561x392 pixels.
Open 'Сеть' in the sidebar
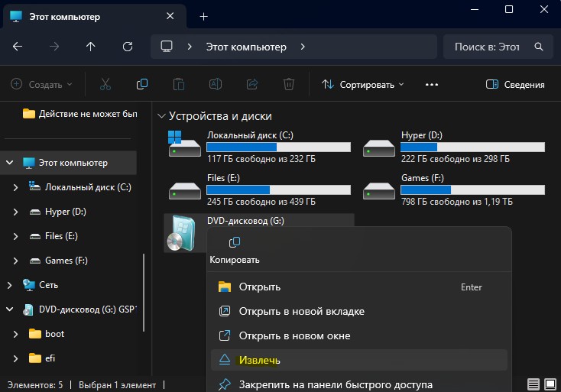tap(48, 285)
